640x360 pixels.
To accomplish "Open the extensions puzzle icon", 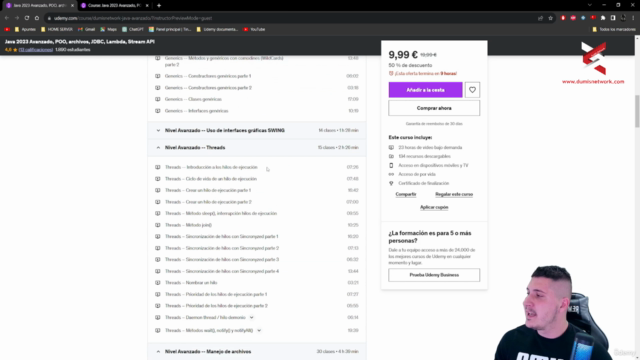I will [603, 18].
